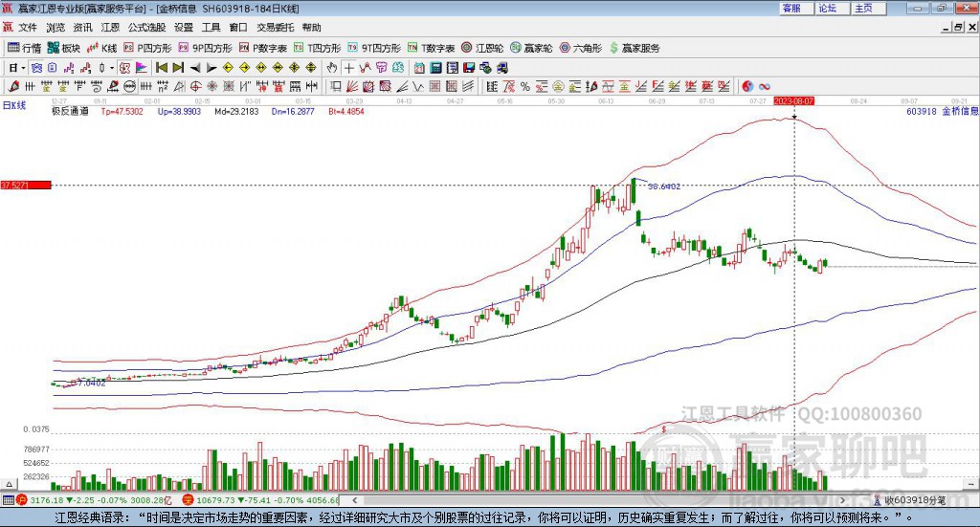
Task: Click the 37.5271 red price label
Action: click(x=26, y=185)
